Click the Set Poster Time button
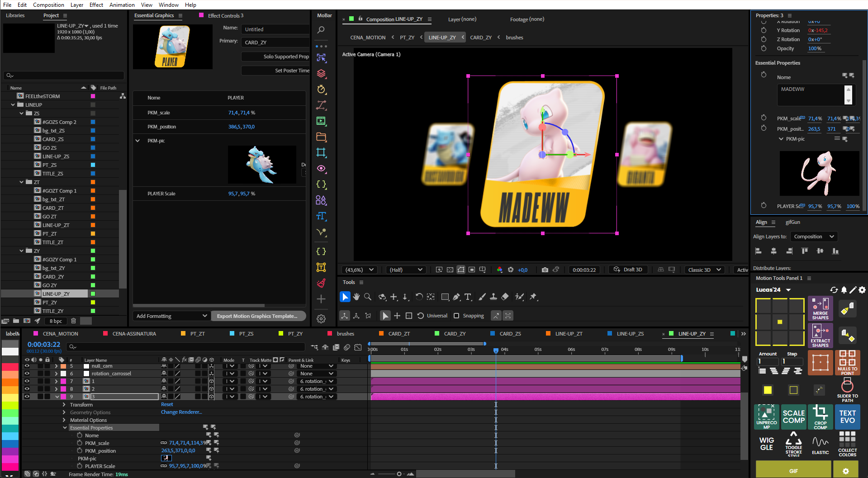The image size is (868, 478). pos(276,71)
